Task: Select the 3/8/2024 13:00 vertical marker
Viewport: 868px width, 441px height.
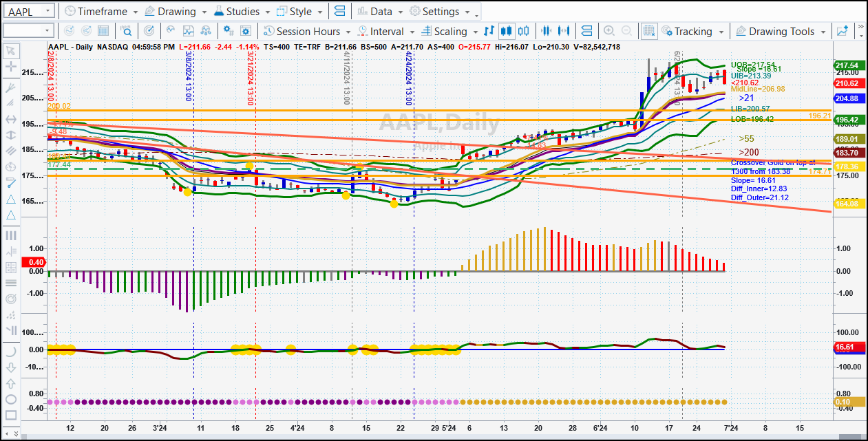Action: pyautogui.click(x=188, y=78)
